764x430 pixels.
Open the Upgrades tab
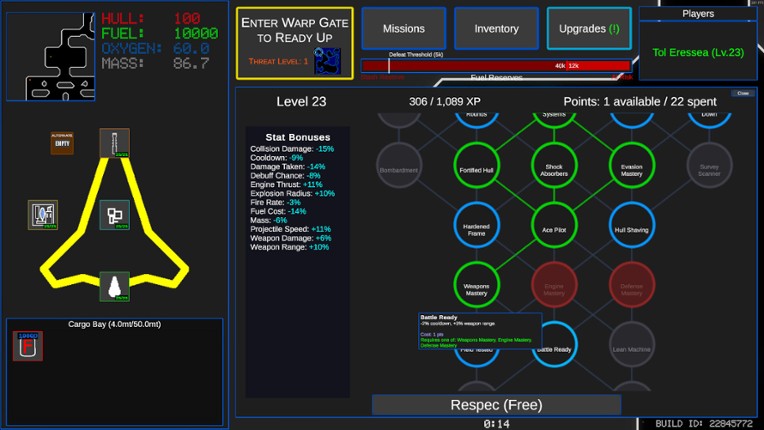589,28
